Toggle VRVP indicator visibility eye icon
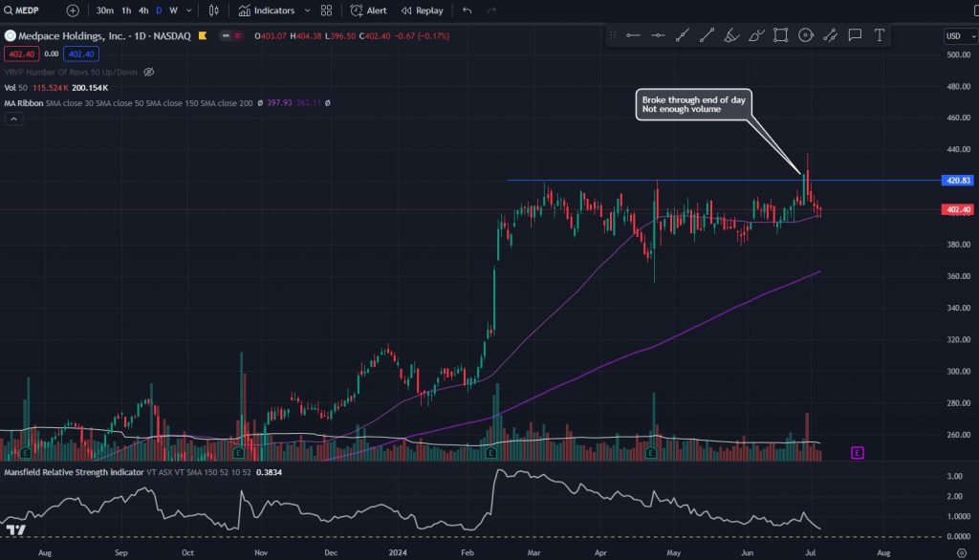979x560 pixels. (x=148, y=72)
